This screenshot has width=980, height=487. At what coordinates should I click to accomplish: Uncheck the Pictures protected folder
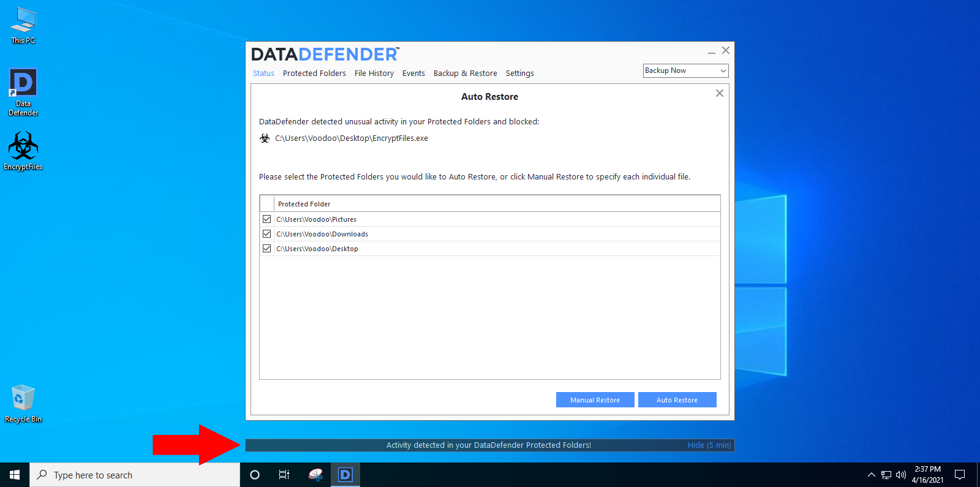(266, 219)
